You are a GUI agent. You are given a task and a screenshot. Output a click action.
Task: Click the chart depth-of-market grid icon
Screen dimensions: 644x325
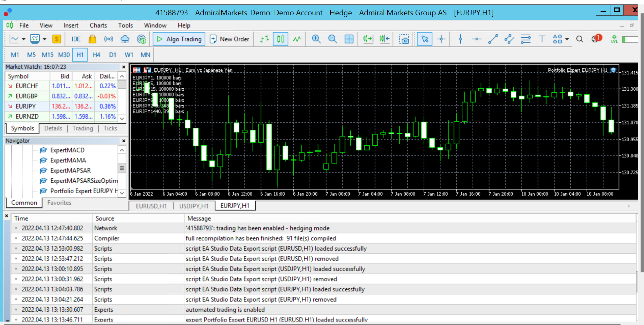coord(136,70)
